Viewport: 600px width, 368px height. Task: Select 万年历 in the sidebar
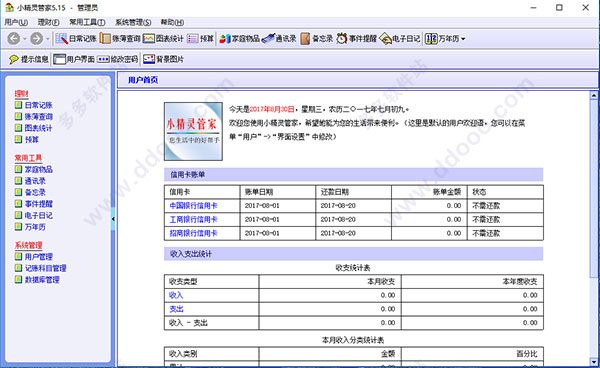click(x=35, y=226)
